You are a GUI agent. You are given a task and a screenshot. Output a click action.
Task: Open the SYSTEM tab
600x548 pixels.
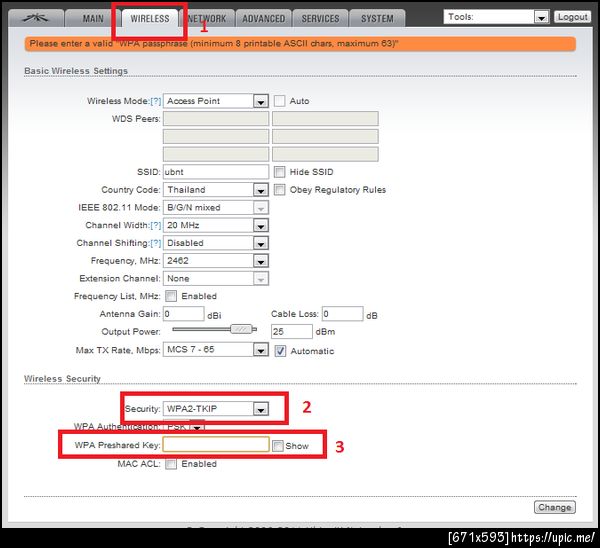tap(377, 18)
